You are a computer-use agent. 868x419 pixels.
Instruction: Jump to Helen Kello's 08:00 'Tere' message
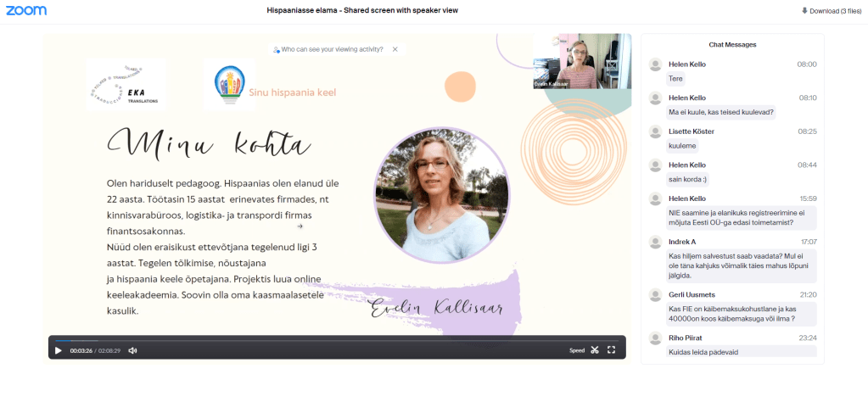pyautogui.click(x=676, y=79)
